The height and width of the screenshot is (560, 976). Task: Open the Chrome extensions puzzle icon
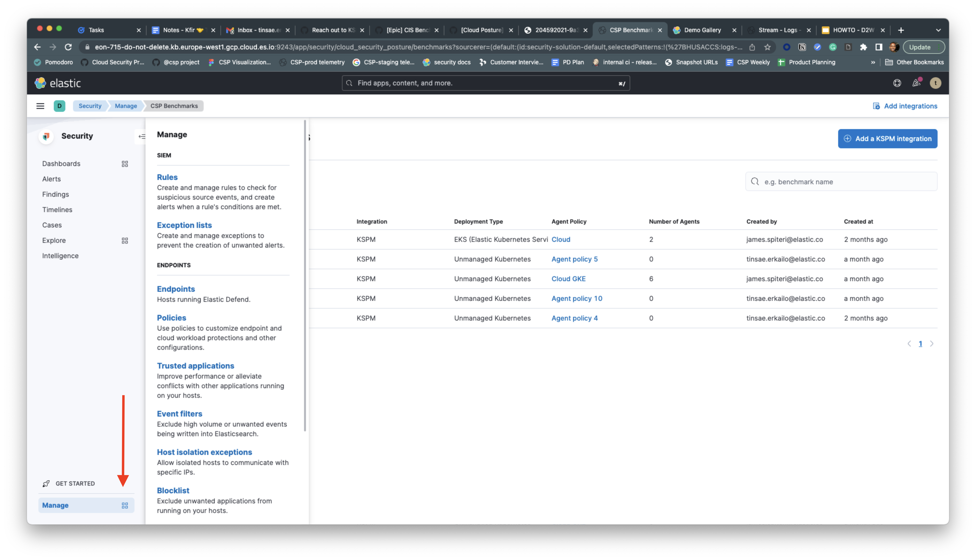click(x=864, y=47)
